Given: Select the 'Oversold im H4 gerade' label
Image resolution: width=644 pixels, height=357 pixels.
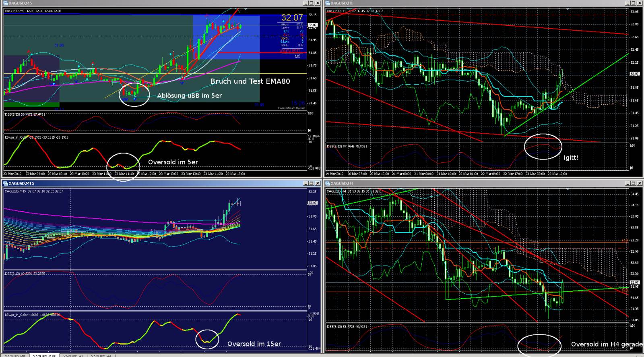Looking at the screenshot, I should click(x=607, y=344).
